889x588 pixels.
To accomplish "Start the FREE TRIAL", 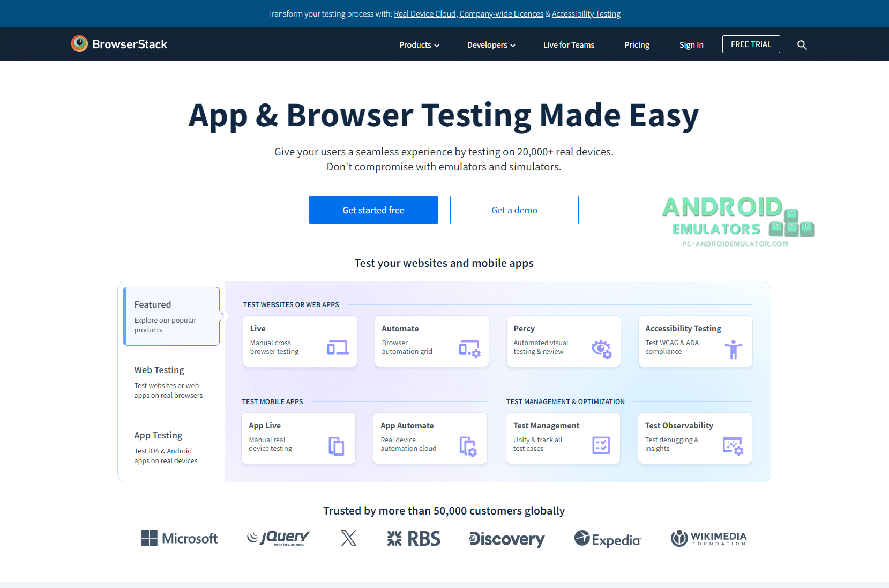I will [x=751, y=44].
